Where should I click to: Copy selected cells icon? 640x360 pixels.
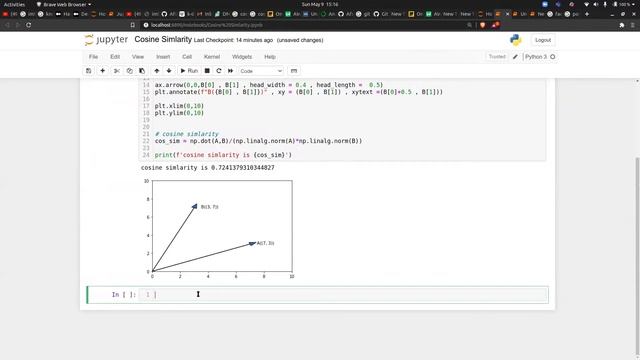(129, 71)
